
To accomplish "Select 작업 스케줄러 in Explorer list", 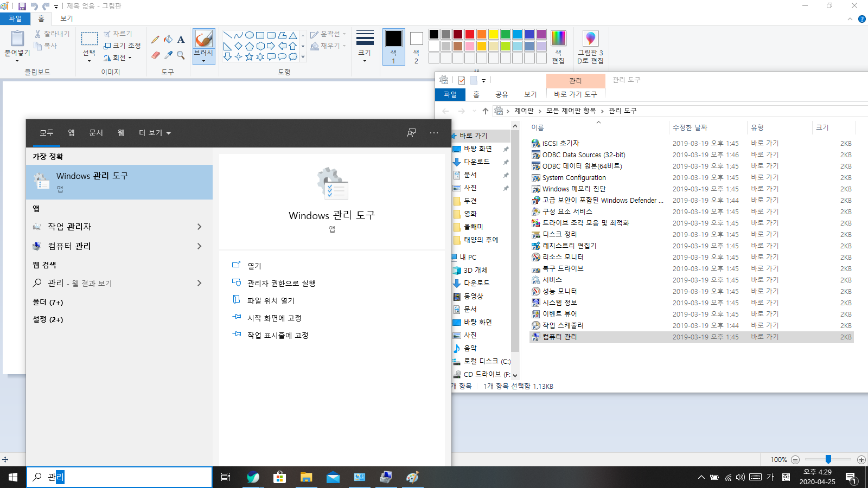I will [563, 325].
